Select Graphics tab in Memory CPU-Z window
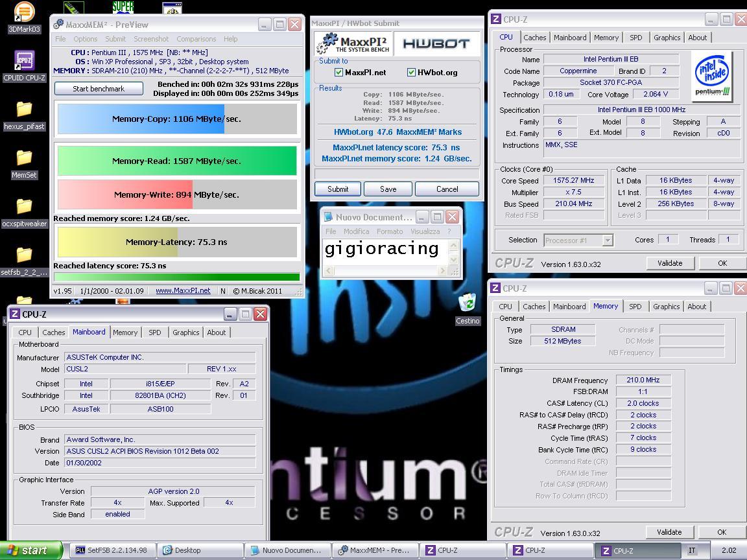Image resolution: width=747 pixels, height=560 pixels. tap(667, 307)
